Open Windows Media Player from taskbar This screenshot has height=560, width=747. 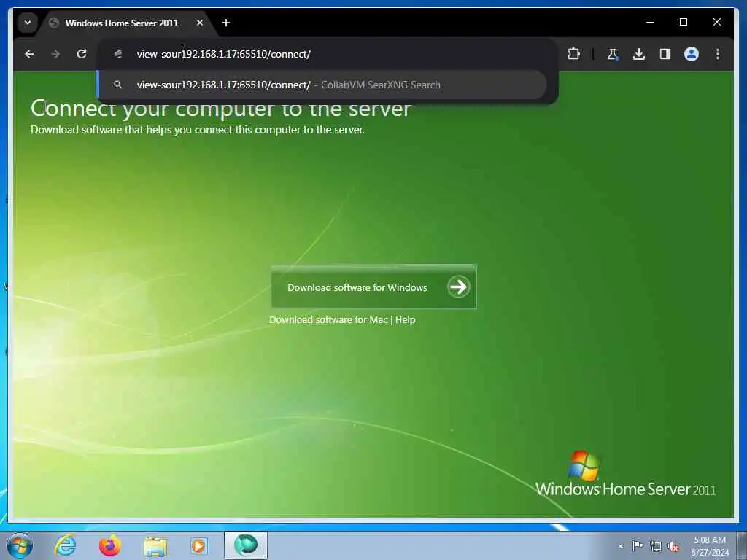[199, 545]
